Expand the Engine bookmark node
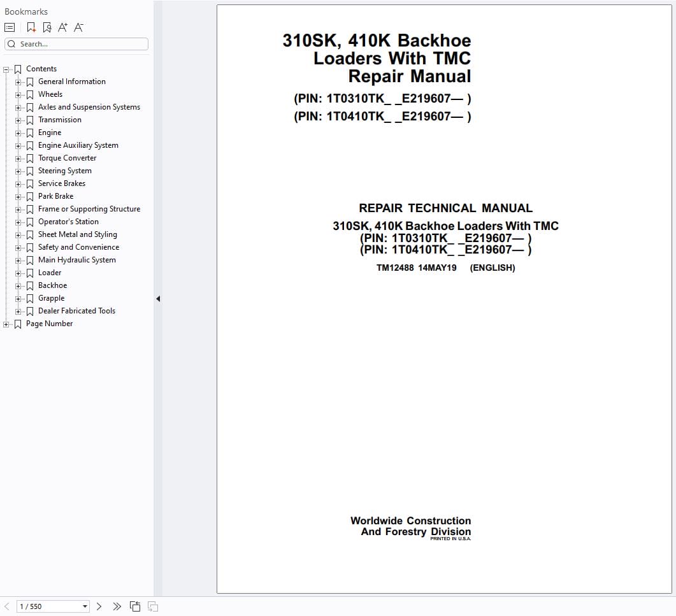The image size is (676, 616). click(x=18, y=133)
